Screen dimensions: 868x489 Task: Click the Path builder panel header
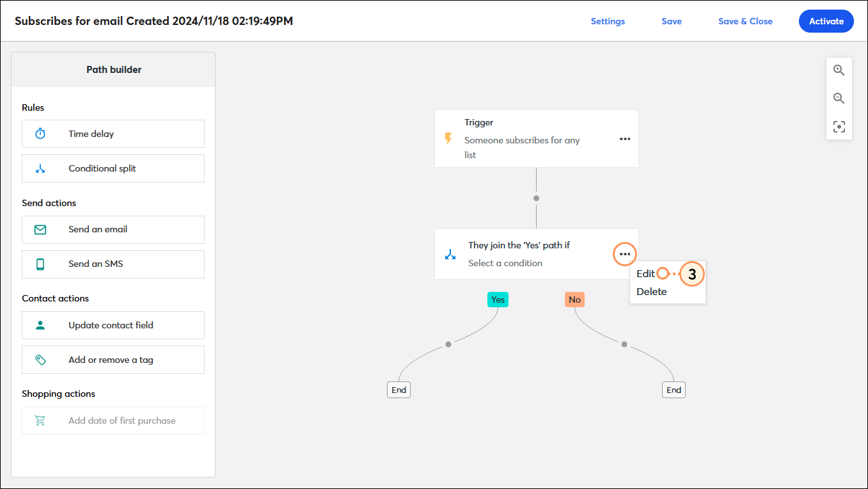tap(113, 70)
